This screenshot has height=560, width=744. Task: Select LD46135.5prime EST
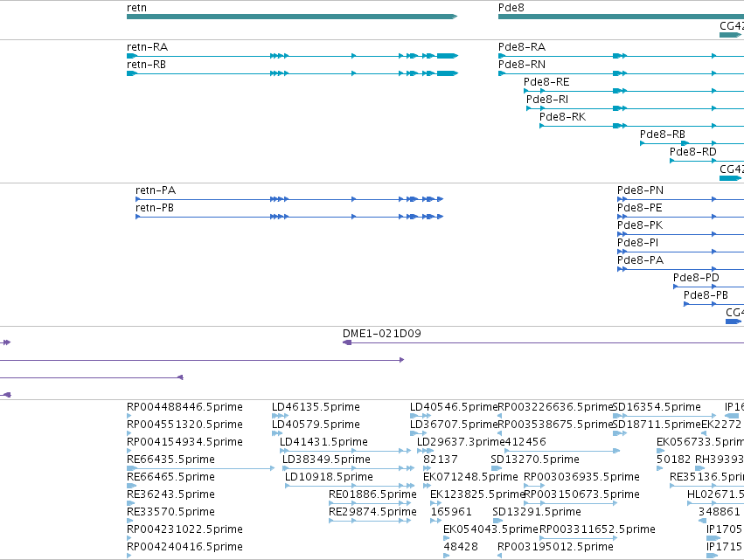pos(280,416)
